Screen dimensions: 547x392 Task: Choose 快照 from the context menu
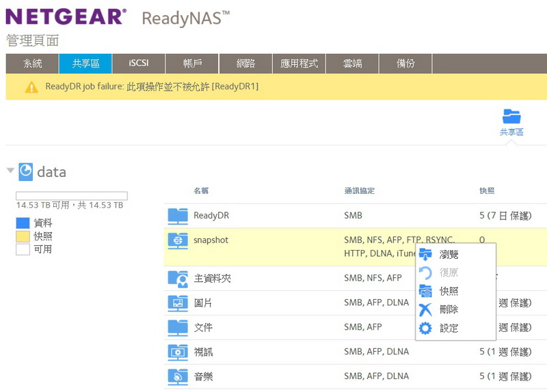click(449, 291)
